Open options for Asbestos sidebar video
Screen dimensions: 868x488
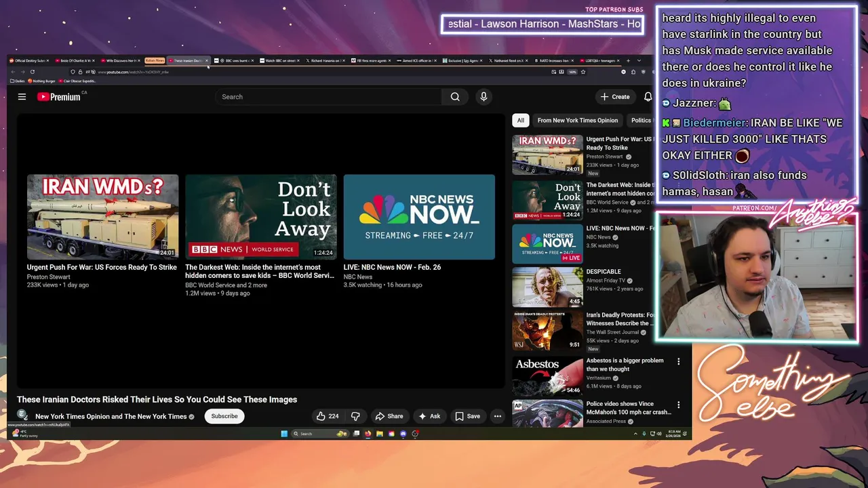678,362
